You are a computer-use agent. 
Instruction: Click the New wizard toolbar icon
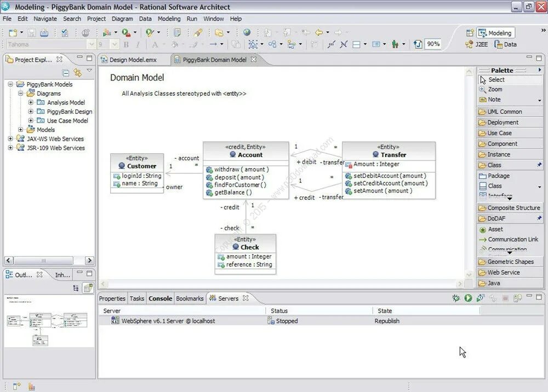tap(13, 33)
